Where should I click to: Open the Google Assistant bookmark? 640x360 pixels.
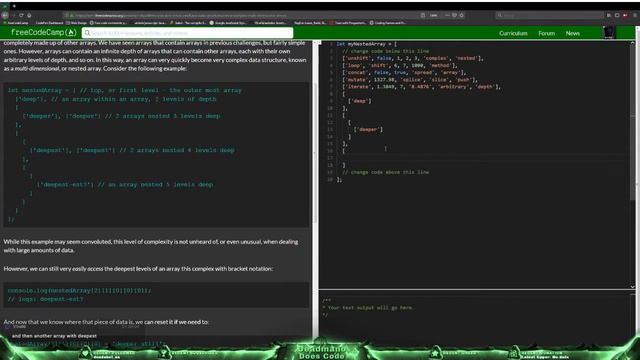pyautogui.click(x=228, y=23)
